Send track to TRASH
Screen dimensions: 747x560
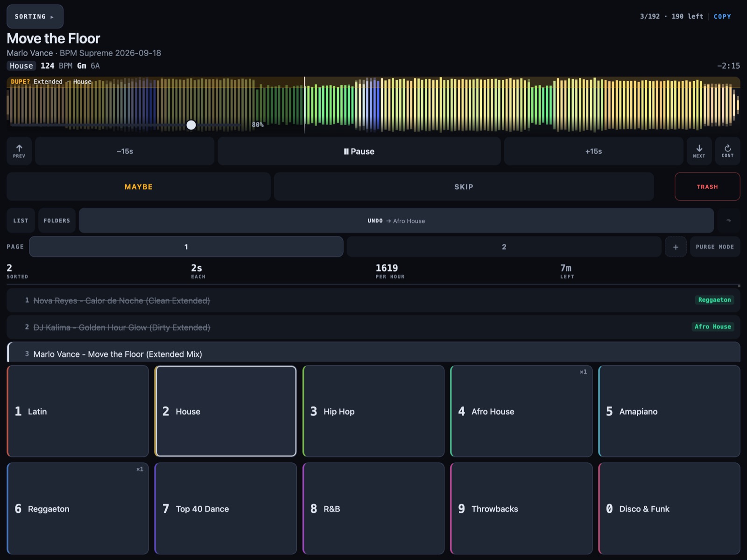click(707, 186)
